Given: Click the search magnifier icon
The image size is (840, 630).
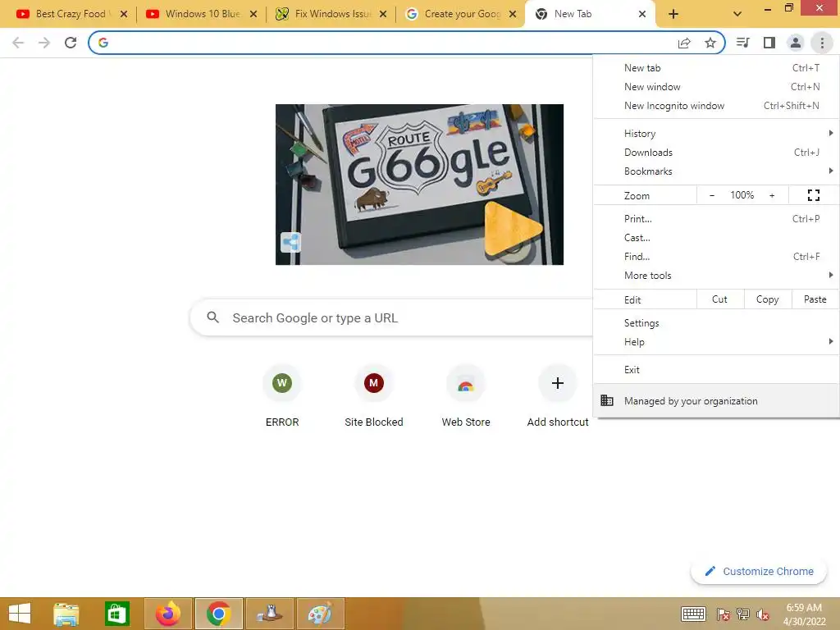Looking at the screenshot, I should (212, 317).
